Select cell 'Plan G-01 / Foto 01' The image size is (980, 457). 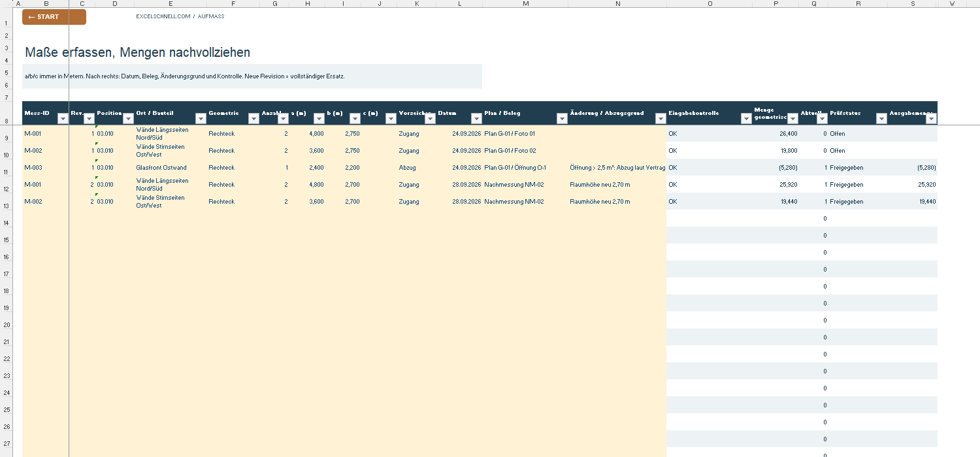[x=525, y=134]
